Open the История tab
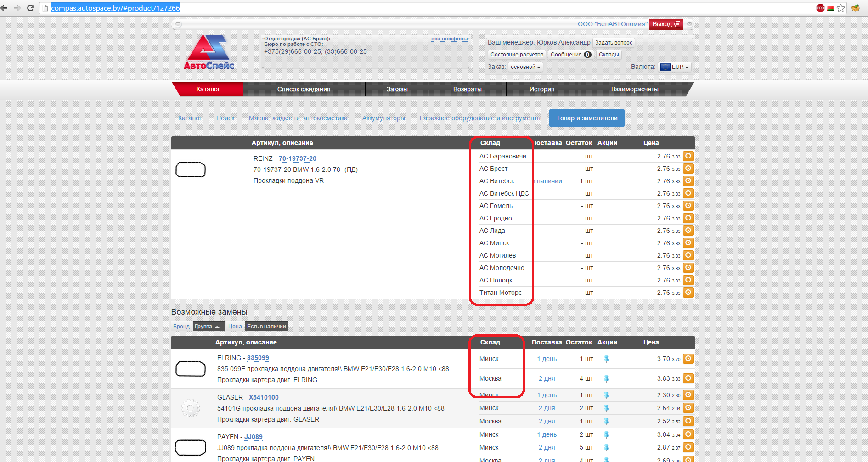This screenshot has width=868, height=462. [541, 90]
